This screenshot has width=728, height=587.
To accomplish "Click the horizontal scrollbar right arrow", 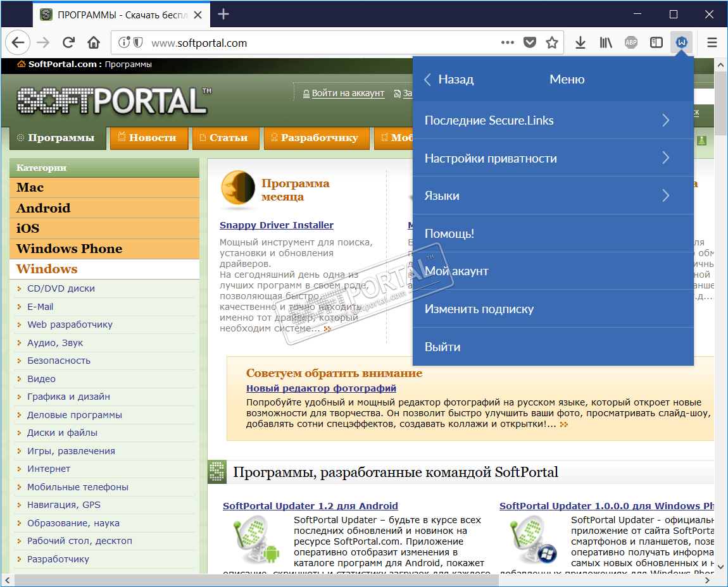I will tap(707, 580).
